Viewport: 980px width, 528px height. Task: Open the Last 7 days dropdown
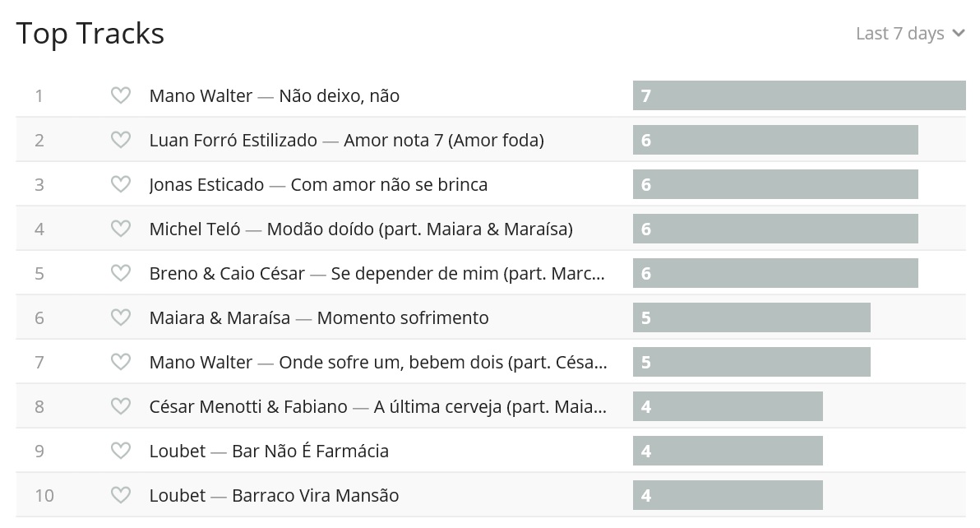pyautogui.click(x=900, y=34)
